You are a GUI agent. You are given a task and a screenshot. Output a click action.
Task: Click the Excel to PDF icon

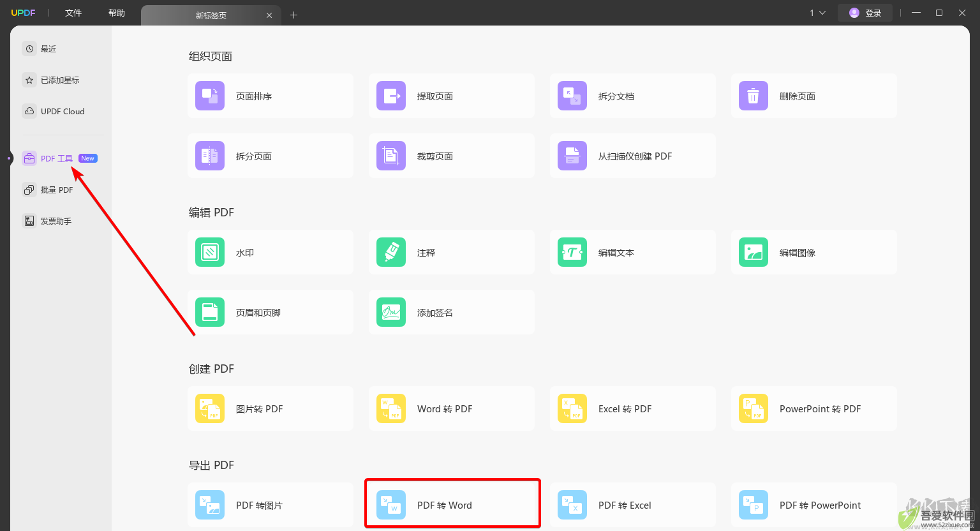click(x=572, y=408)
